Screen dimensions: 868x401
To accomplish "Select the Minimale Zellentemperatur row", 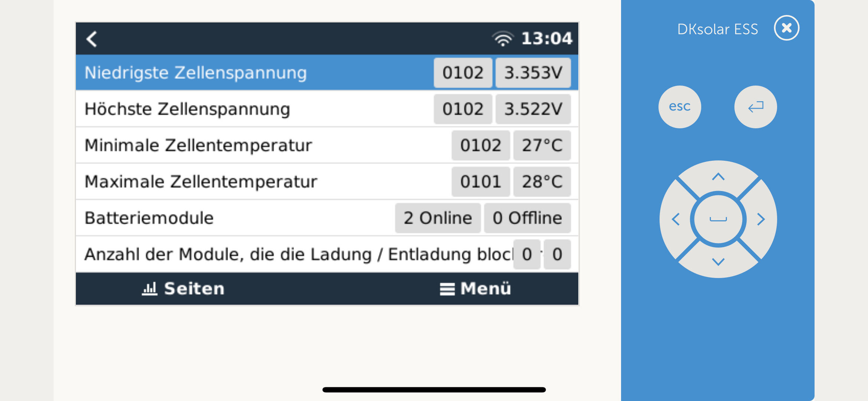I will pyautogui.click(x=327, y=145).
